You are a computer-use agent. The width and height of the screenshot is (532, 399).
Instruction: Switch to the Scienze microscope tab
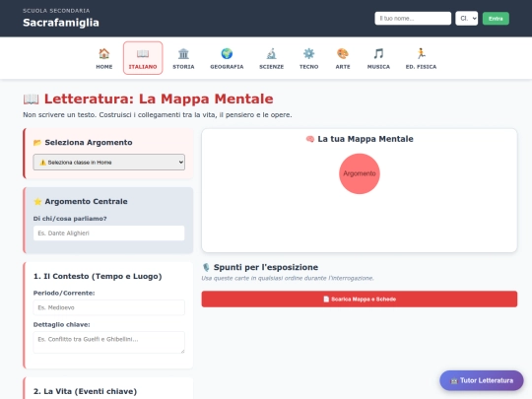(x=272, y=58)
